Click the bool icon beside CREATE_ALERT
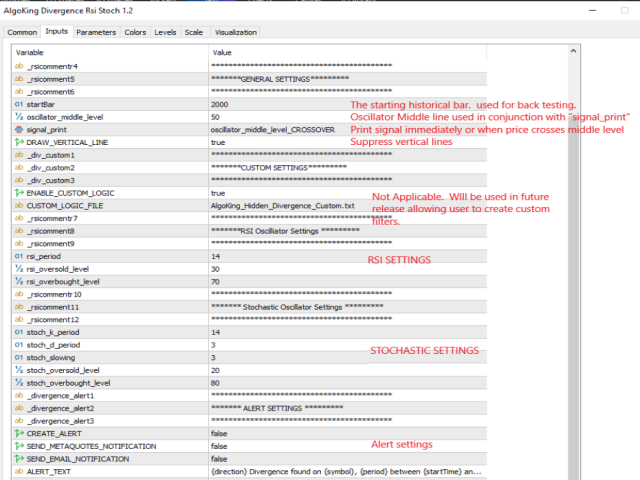 19,433
